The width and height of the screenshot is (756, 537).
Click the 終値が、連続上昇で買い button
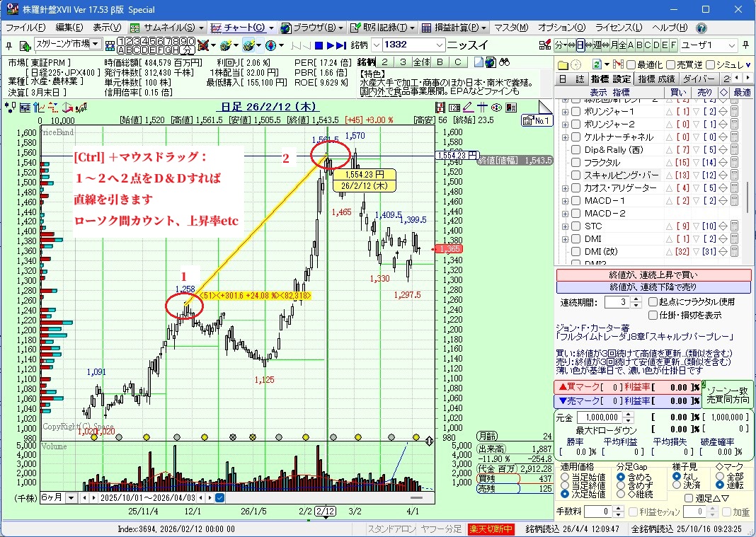(x=653, y=275)
